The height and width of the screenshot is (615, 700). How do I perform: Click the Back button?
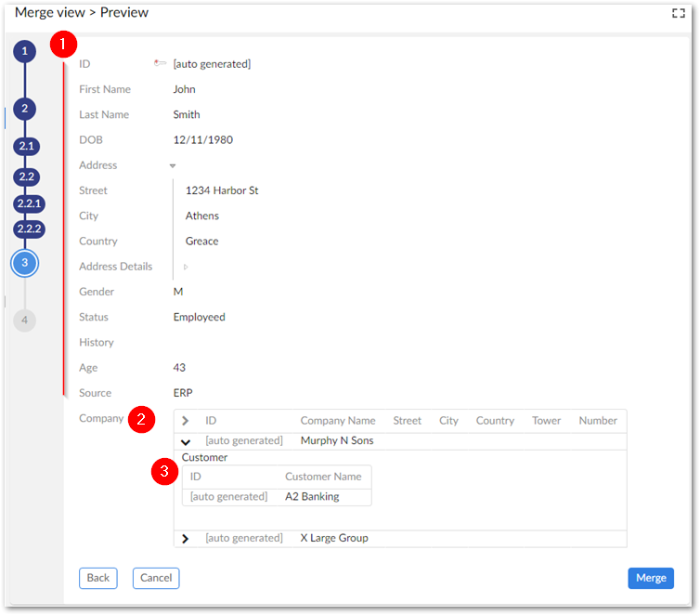point(98,578)
